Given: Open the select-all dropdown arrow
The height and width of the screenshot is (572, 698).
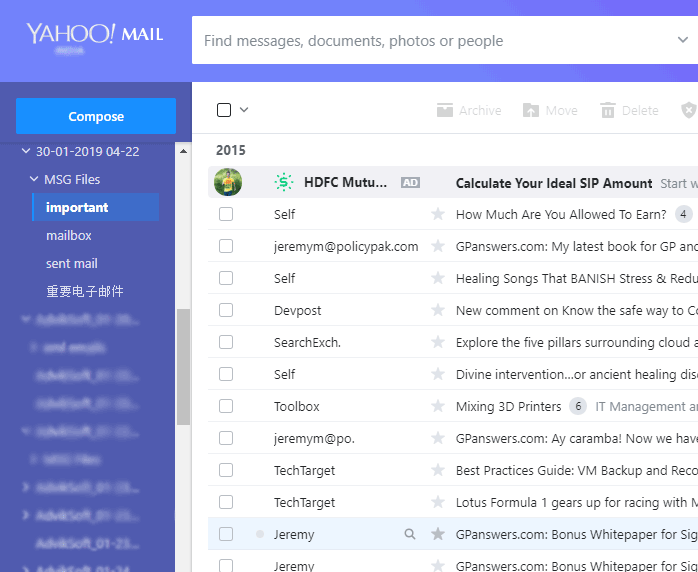Looking at the screenshot, I should [x=244, y=110].
